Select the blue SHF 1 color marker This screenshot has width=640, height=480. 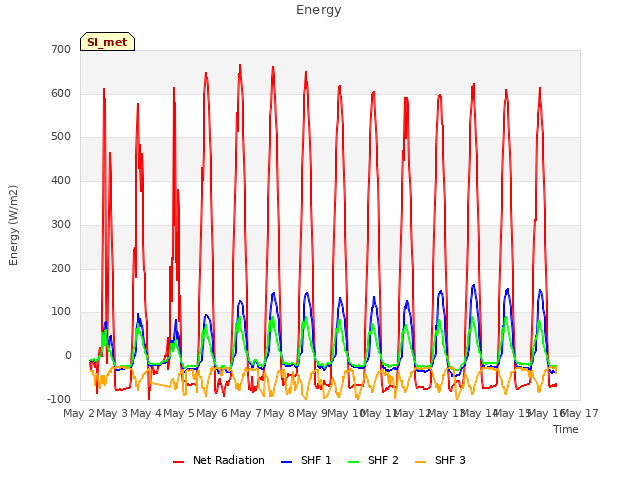tap(287, 462)
